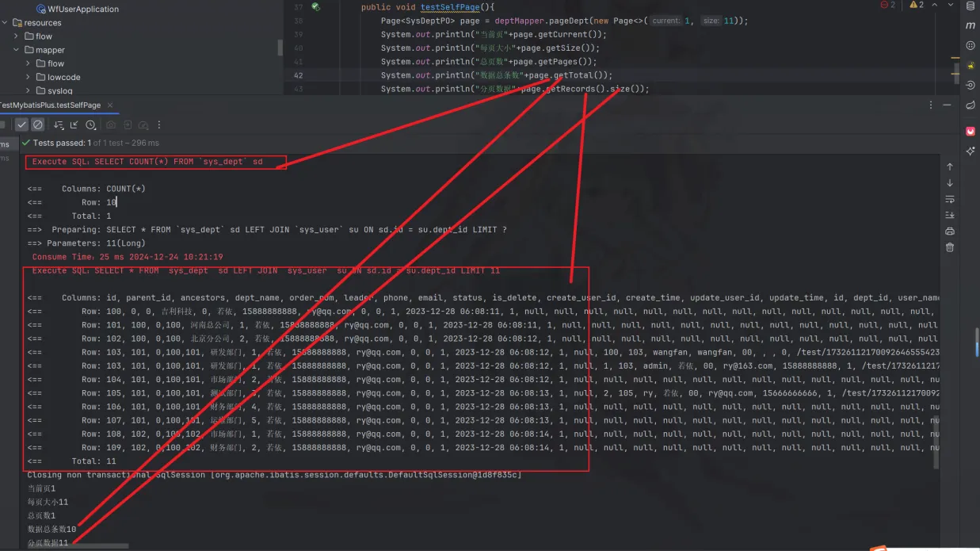Expand the flow folder under resources
This screenshot has width=980, height=551.
coord(16,36)
